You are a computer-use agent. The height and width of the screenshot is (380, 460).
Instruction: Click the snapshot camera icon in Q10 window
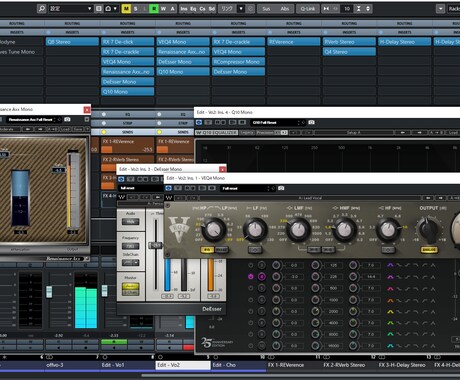pyautogui.click(x=311, y=122)
